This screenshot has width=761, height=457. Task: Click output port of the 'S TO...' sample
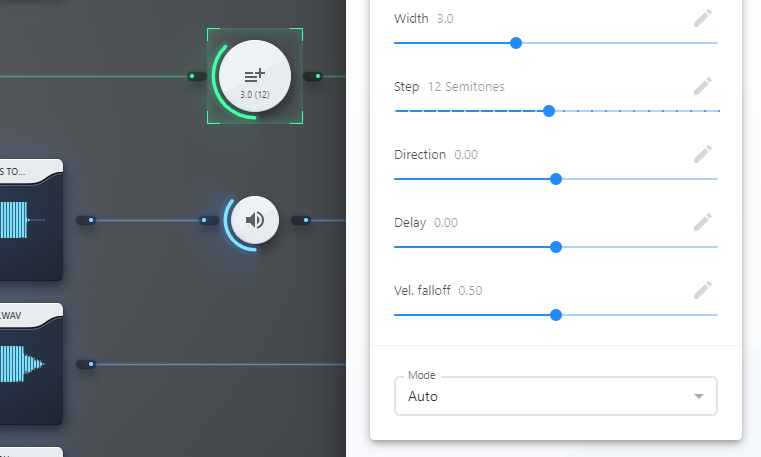click(x=86, y=220)
